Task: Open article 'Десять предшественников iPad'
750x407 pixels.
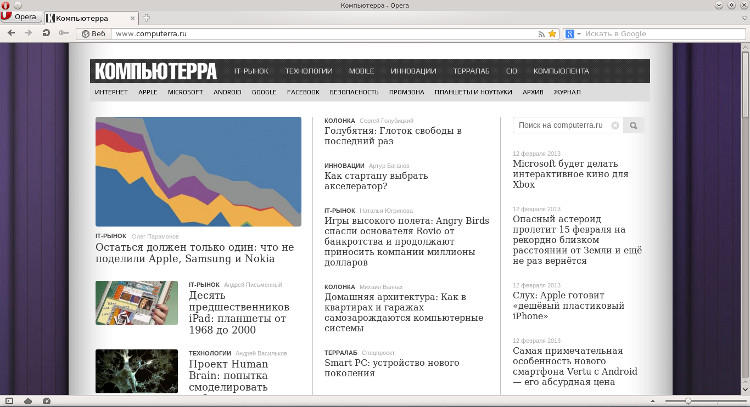Action: [x=239, y=312]
